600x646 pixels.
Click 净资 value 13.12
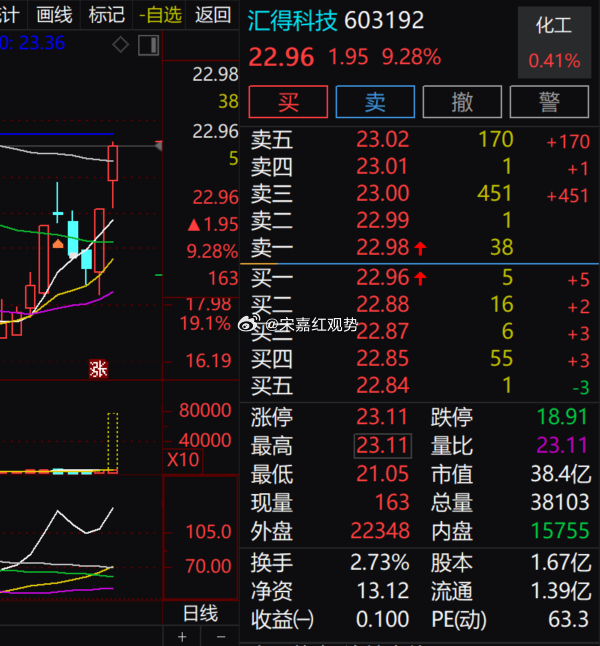tap(383, 591)
